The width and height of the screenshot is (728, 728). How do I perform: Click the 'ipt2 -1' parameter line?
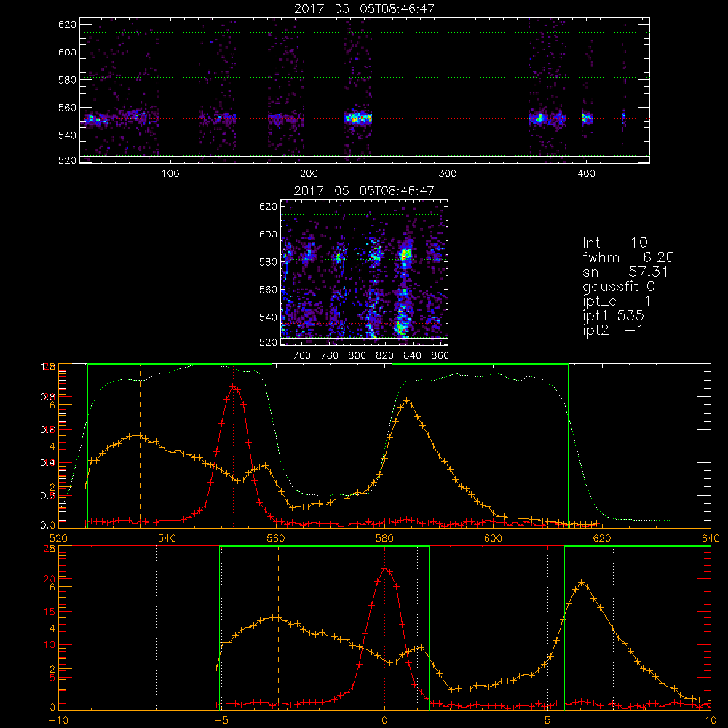(613, 330)
